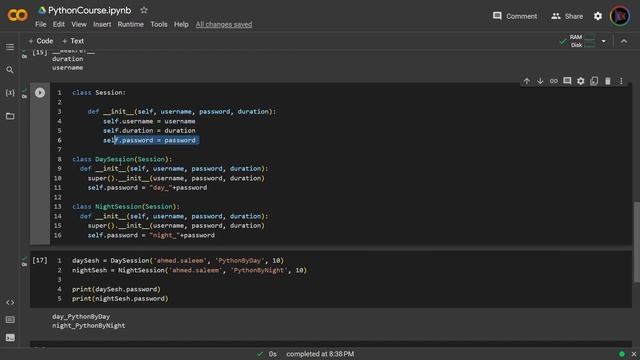Click the line 'class Session:'
640x360 pixels.
99,93
